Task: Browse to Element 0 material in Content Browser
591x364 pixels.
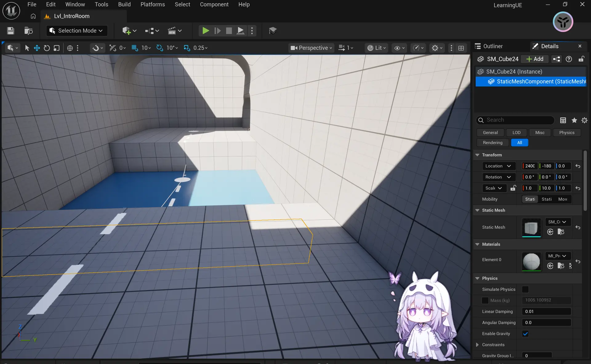Action: coord(561,266)
